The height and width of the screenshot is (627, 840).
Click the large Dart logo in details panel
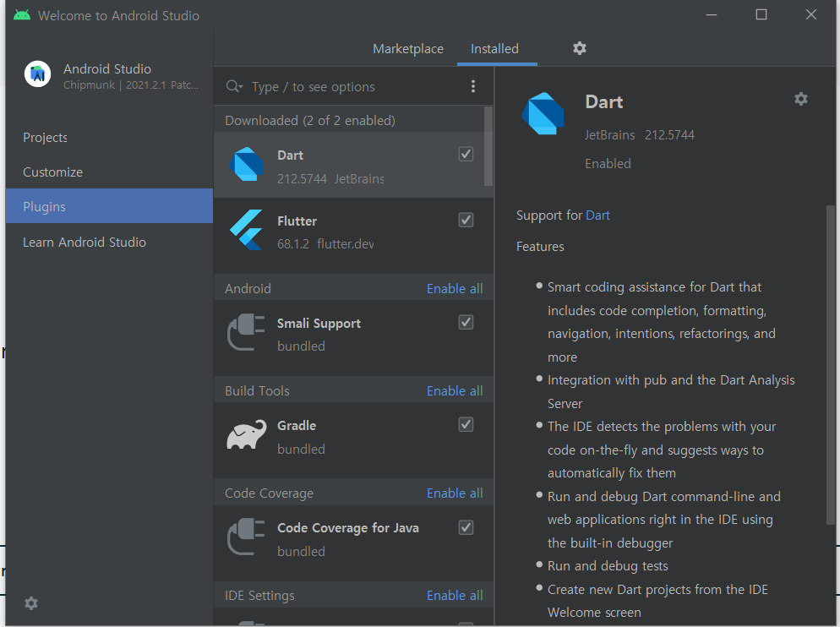543,113
